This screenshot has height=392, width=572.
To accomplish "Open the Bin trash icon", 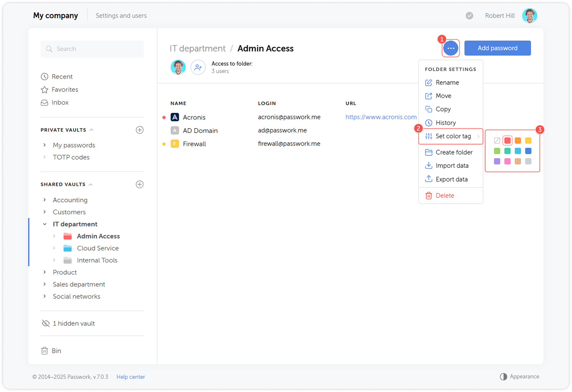I will tap(45, 351).
